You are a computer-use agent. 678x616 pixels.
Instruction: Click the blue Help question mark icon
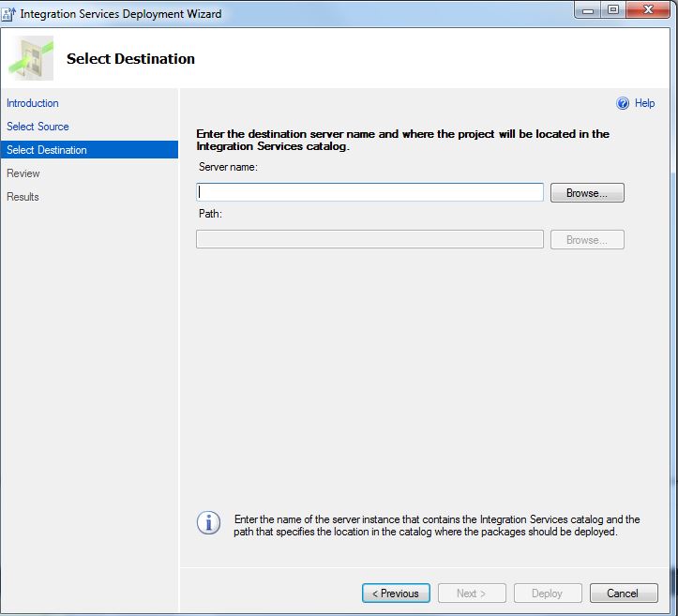click(x=623, y=103)
